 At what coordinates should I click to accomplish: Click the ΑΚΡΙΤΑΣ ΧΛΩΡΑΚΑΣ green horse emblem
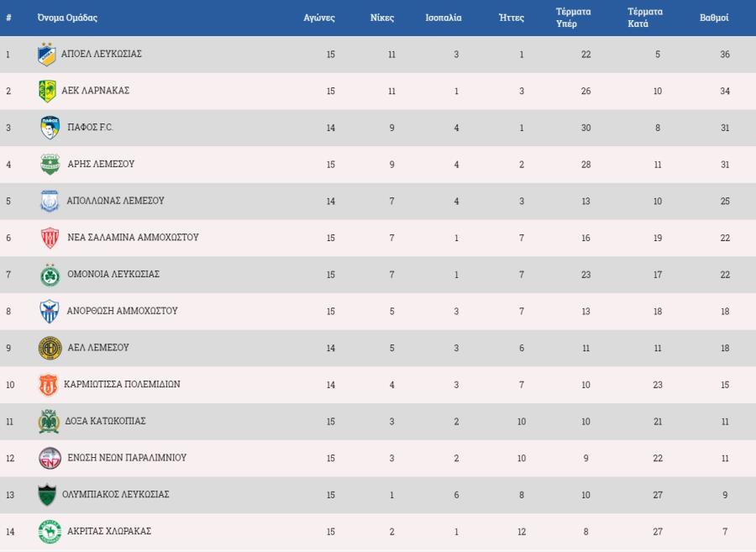click(x=50, y=532)
